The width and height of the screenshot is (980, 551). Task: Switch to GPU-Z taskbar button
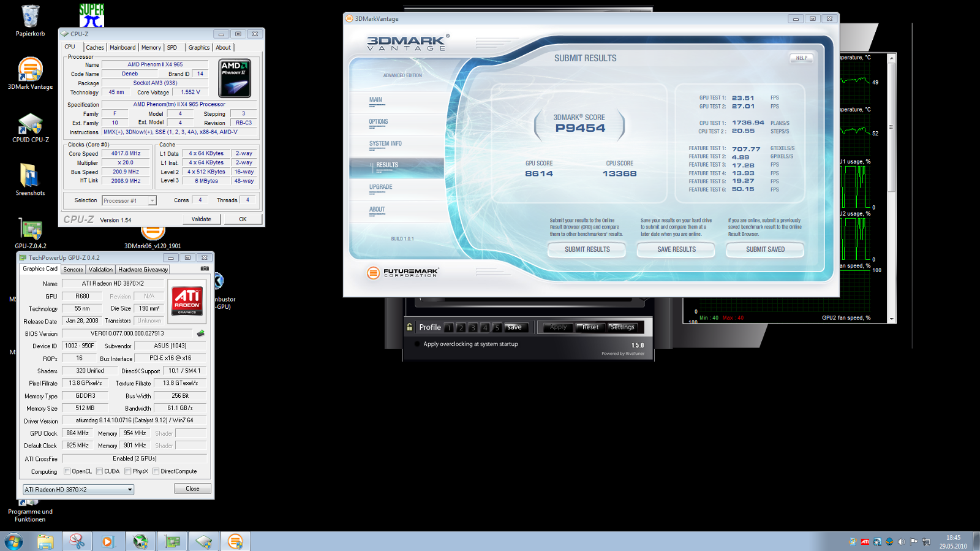pyautogui.click(x=172, y=541)
